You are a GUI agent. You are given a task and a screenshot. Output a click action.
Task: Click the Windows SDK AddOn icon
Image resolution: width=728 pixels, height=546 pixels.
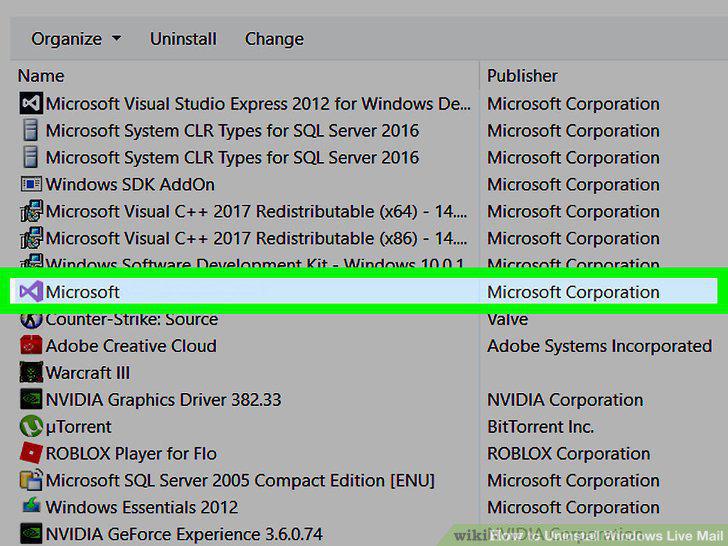[31, 184]
